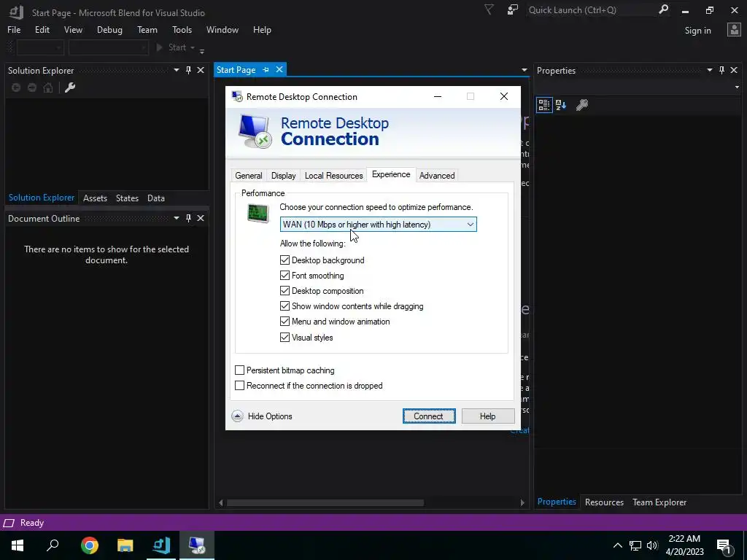Pin the Properties panel
Image resolution: width=747 pixels, height=560 pixels.
tap(721, 70)
